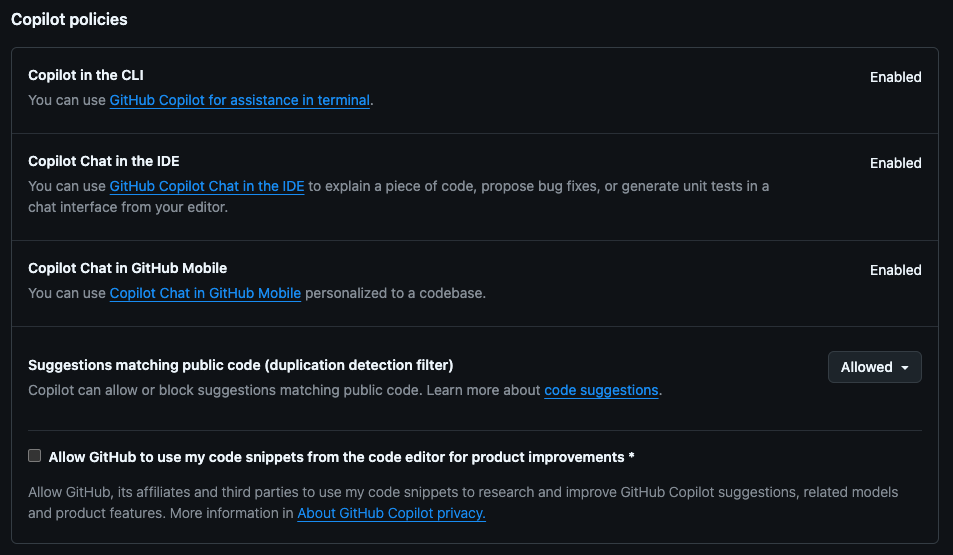Click the Copilot policies section title
Viewport: 953px width, 555px height.
click(69, 20)
